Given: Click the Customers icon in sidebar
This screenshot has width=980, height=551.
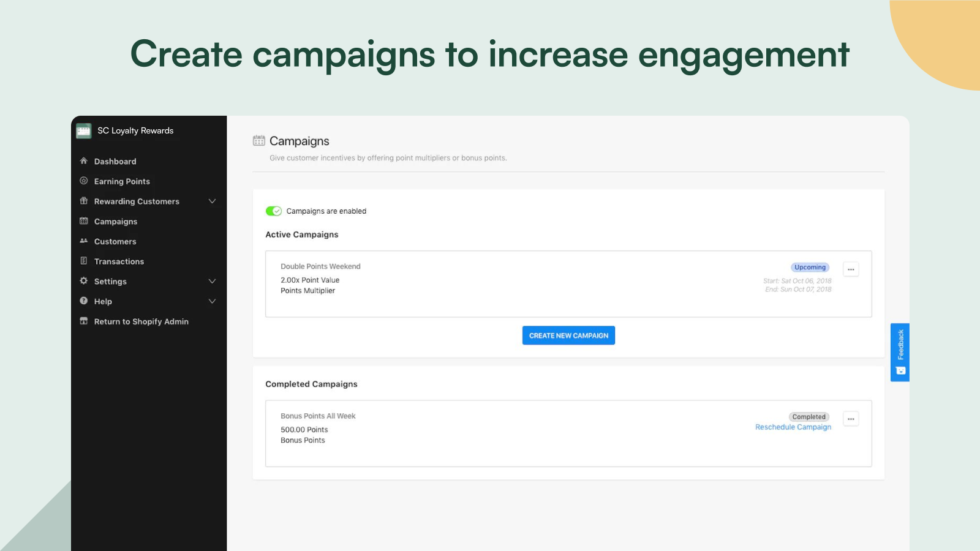Looking at the screenshot, I should pos(84,241).
